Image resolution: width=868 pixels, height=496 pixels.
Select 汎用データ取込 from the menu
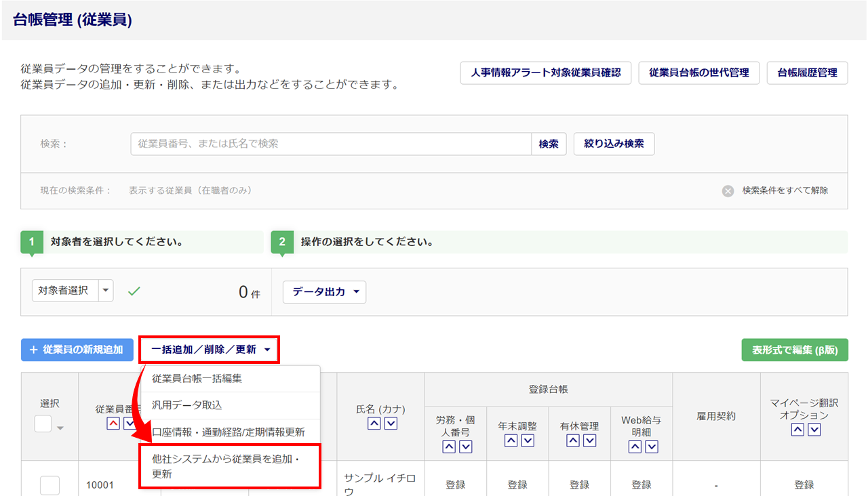(x=186, y=405)
